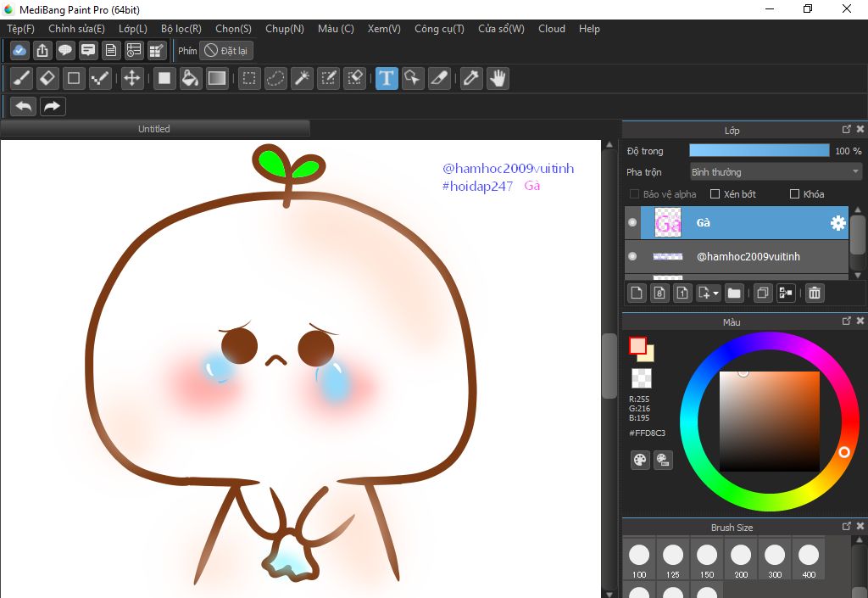This screenshot has height=598, width=868.
Task: Select the Lasso tool
Action: (275, 78)
